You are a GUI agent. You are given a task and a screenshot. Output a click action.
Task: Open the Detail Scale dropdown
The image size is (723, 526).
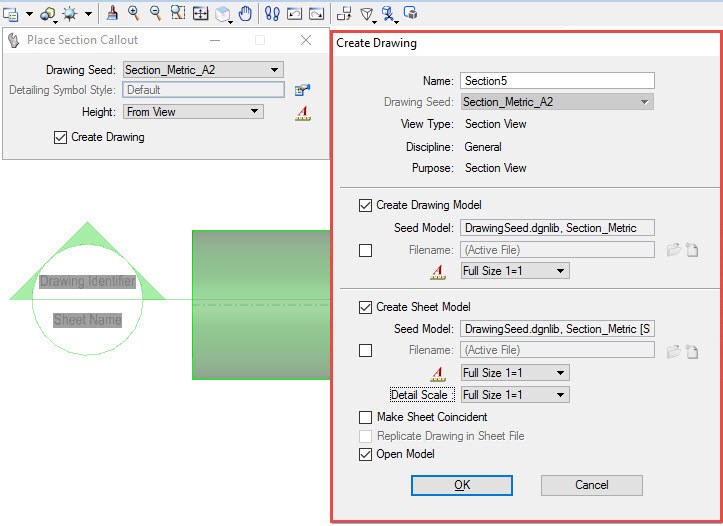(515, 395)
